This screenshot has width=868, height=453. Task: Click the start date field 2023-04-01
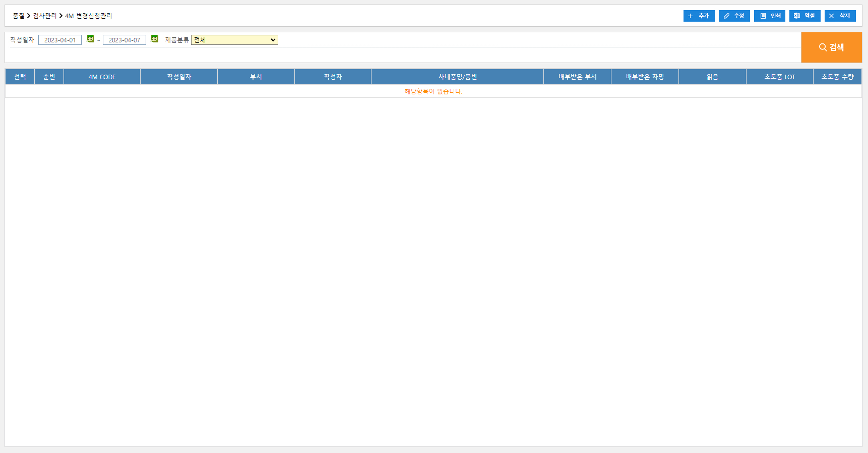(60, 40)
